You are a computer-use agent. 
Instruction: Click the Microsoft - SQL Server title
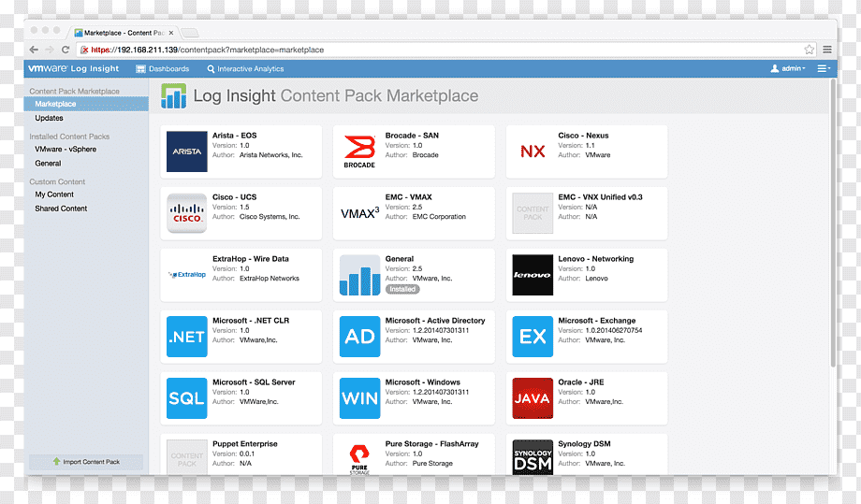[x=254, y=382]
